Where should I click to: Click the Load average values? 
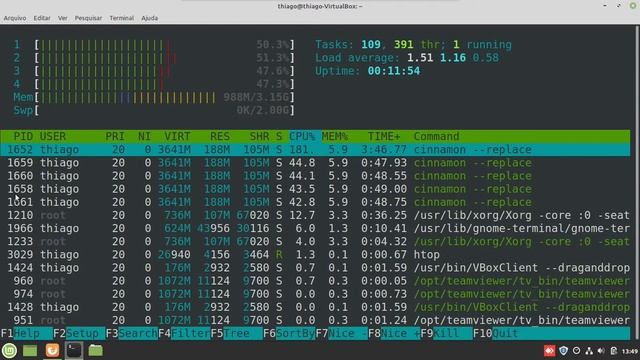point(453,58)
